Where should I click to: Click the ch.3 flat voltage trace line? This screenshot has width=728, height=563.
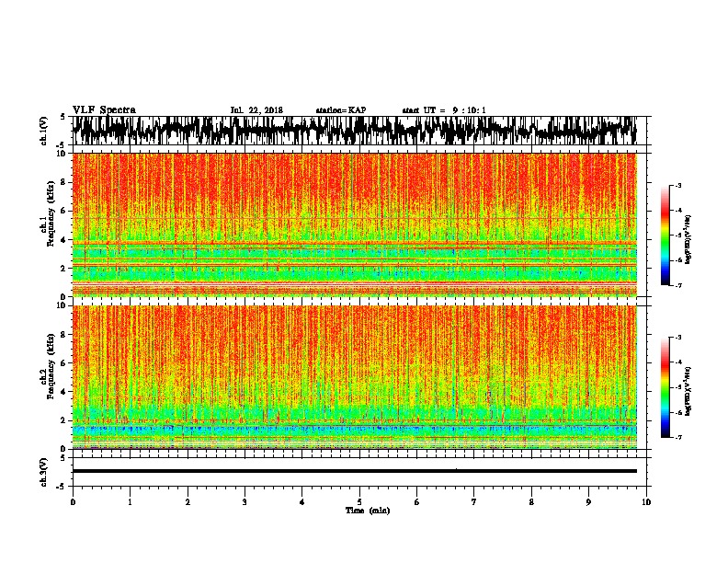coord(355,471)
